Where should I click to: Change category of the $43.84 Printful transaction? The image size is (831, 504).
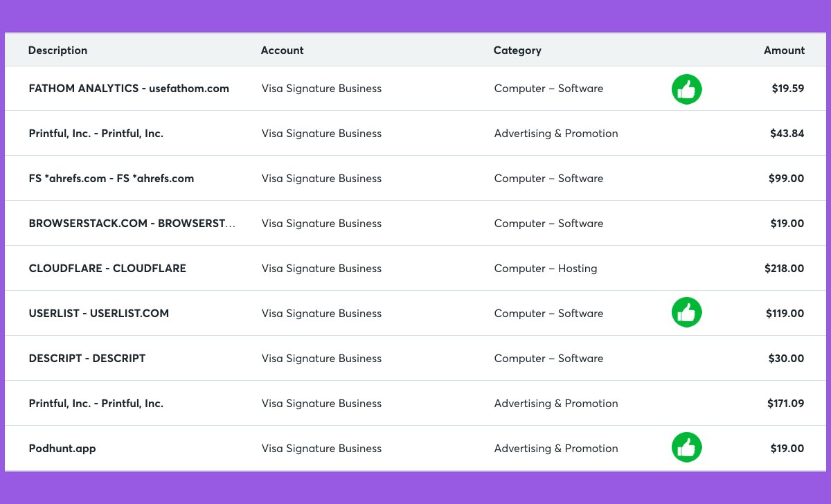(555, 134)
